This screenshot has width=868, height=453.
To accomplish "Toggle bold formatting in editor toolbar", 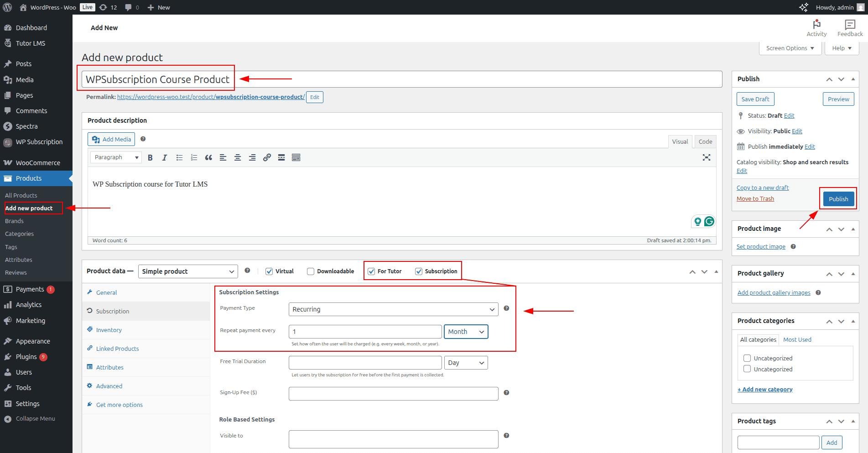I will click(150, 157).
